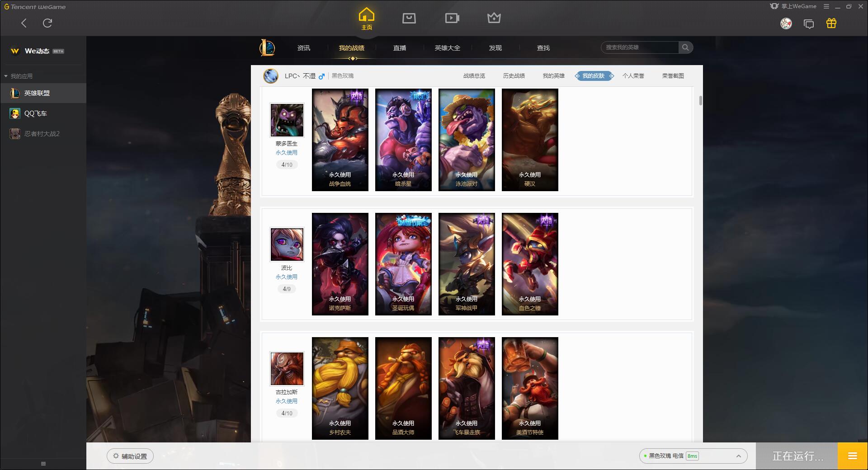868x470 pixels.
Task: Open We动态 in the sidebar
Action: tap(37, 51)
